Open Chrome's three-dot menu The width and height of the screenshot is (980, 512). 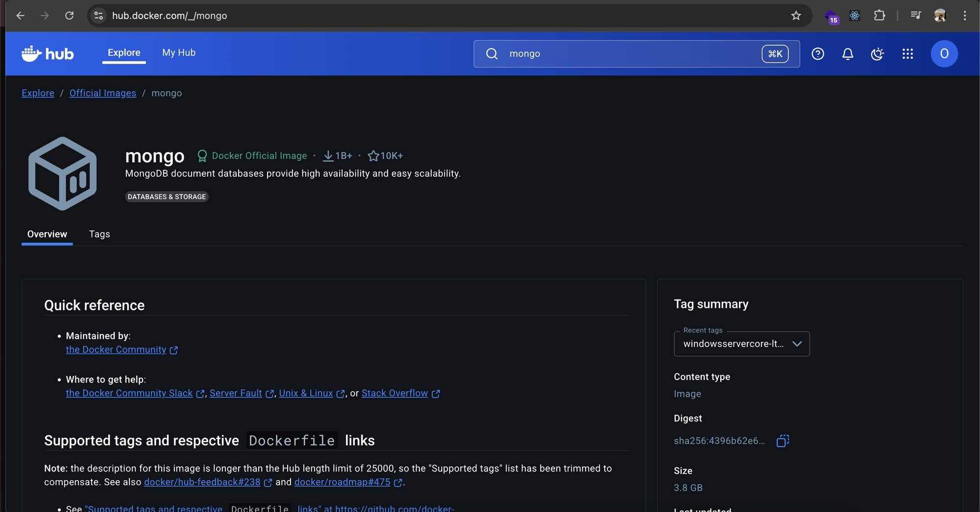tap(964, 15)
